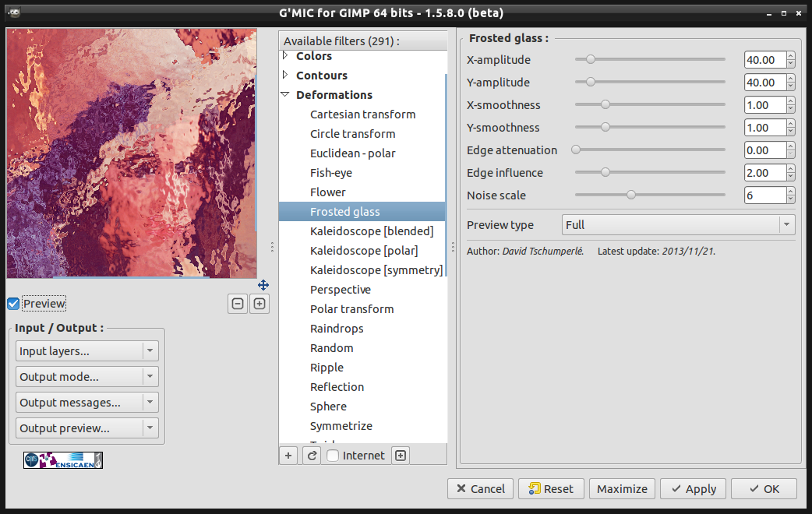Open the Output preview dropdown
This screenshot has width=812, height=514.
tap(87, 428)
